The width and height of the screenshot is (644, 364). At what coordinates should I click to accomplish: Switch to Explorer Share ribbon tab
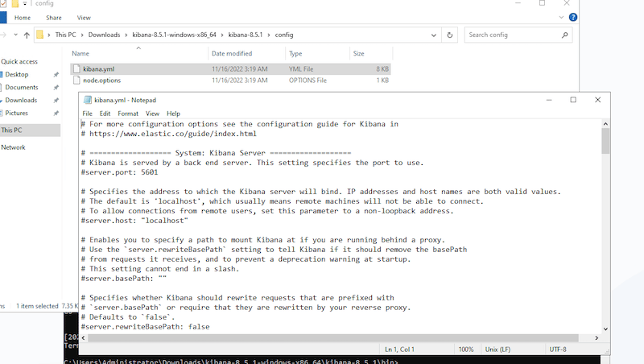[54, 18]
